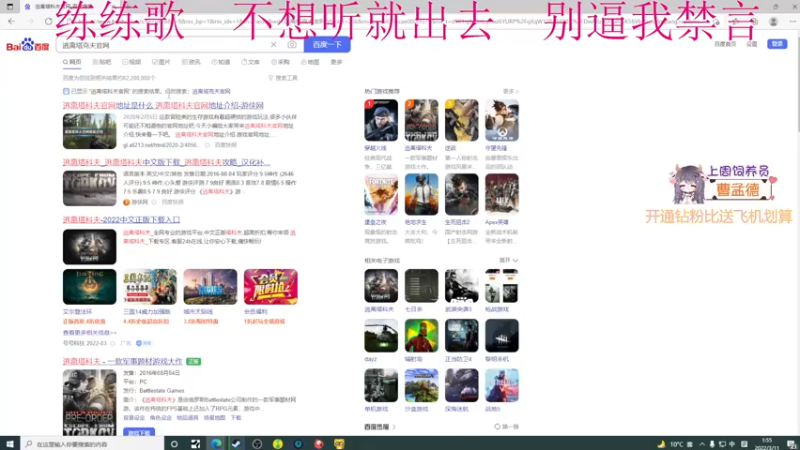This screenshot has height=450, width=800.
Task: Clear the search box with the X icon
Action: (273, 45)
